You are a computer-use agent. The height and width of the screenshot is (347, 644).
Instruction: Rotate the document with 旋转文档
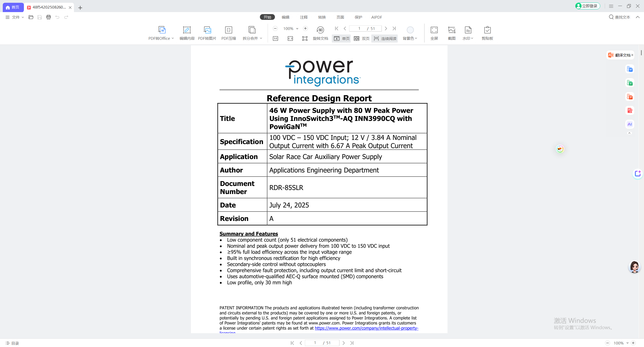(320, 33)
